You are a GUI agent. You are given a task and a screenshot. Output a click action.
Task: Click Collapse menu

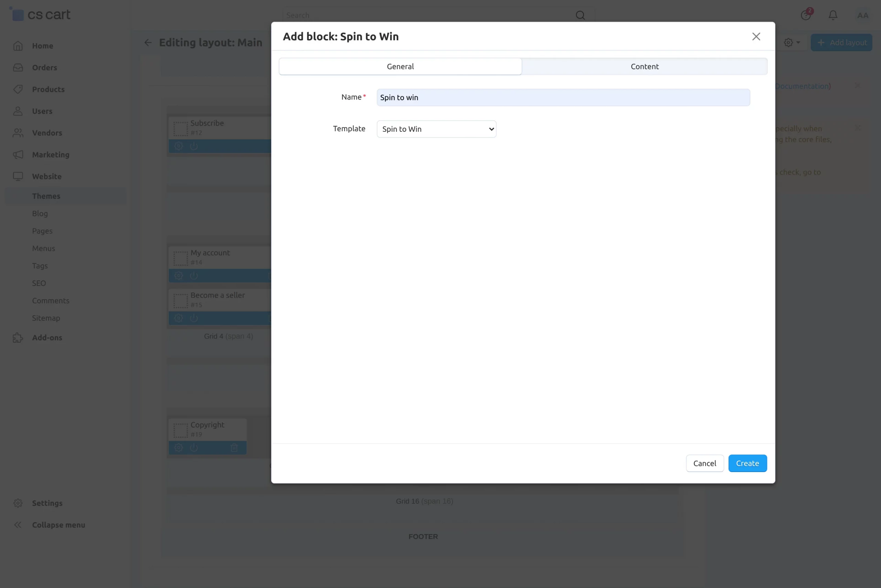[x=59, y=525]
